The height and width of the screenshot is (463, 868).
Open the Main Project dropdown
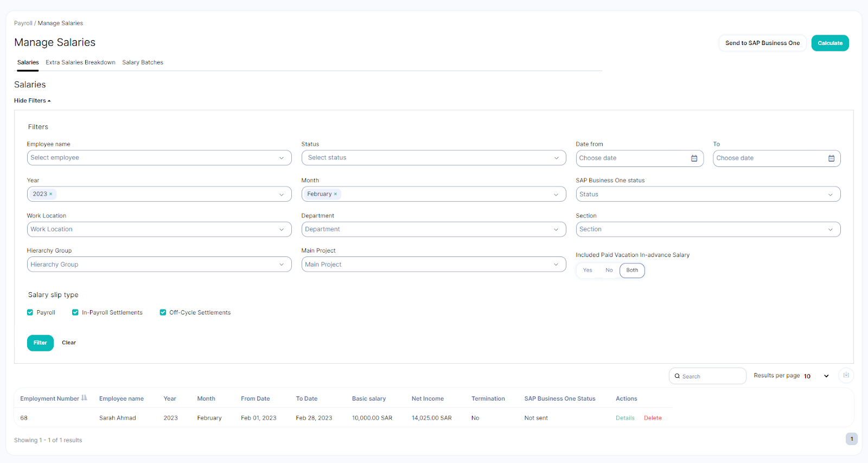coord(433,265)
